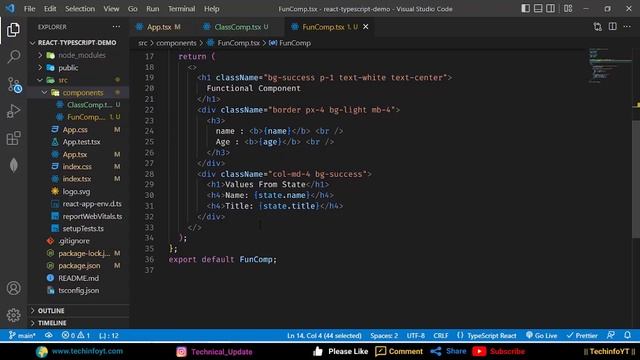The width and height of the screenshot is (640, 360).
Task: Click the Explorer more actions ellipsis
Action: [x=116, y=27]
